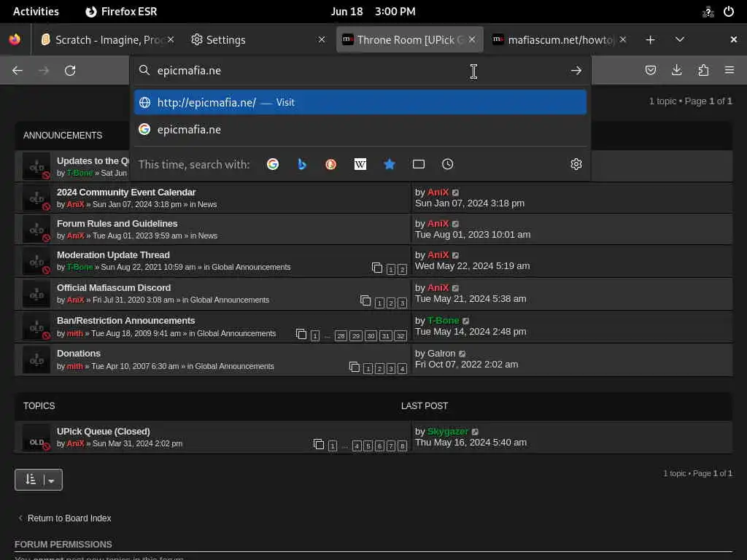Return to Board Index
The image size is (747, 560).
coord(69,518)
